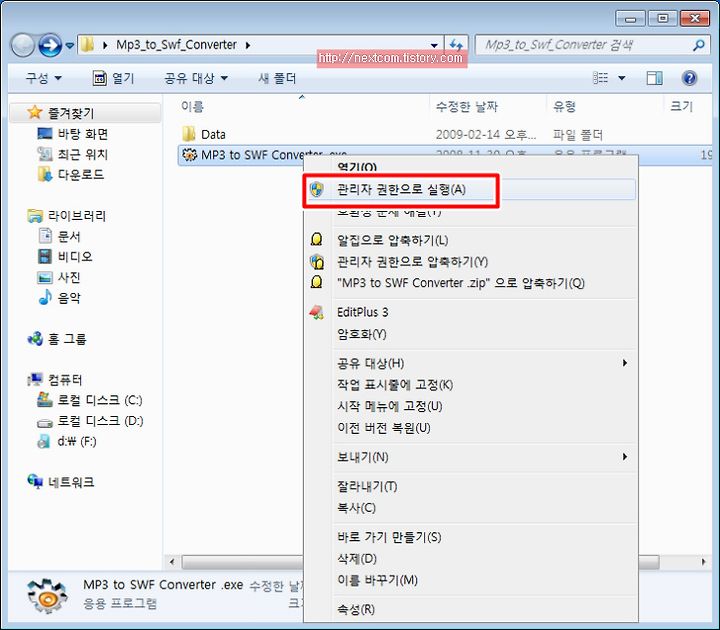Open the help question mark icon

pyautogui.click(x=690, y=78)
